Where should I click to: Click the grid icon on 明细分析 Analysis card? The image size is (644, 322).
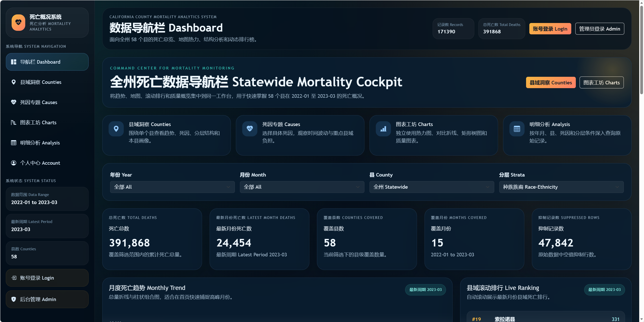[517, 129]
